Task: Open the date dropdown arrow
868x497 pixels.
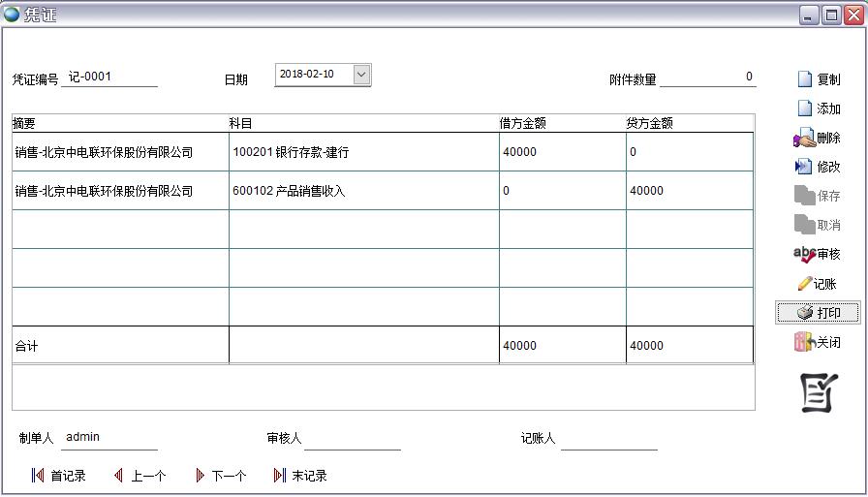Action: click(x=361, y=75)
